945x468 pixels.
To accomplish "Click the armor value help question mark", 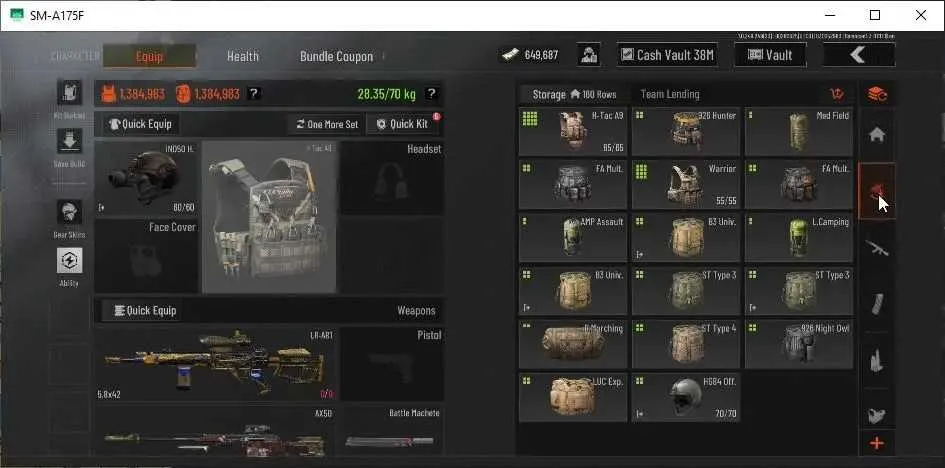I will click(x=254, y=93).
